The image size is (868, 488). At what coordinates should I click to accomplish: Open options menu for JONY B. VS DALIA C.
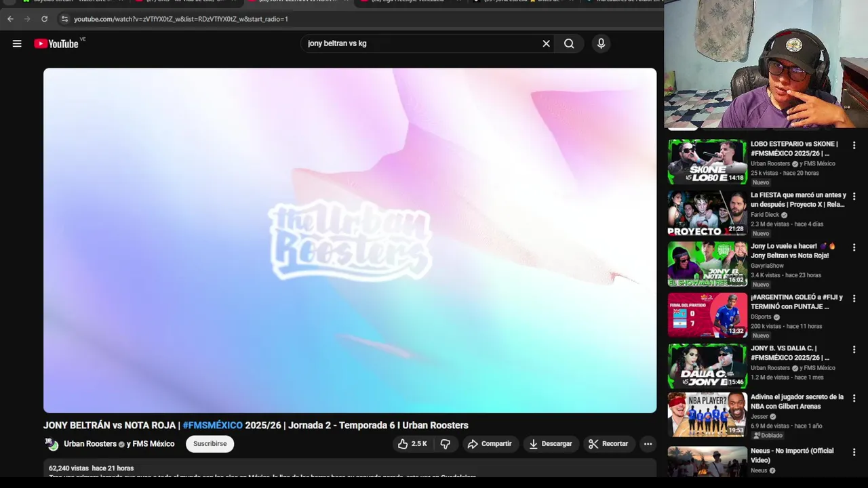(x=854, y=349)
